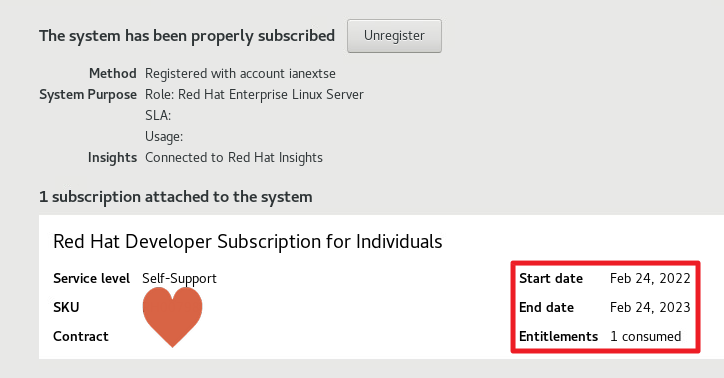
Task: Click the Entitlements 1 consumed value
Action: pos(646,336)
